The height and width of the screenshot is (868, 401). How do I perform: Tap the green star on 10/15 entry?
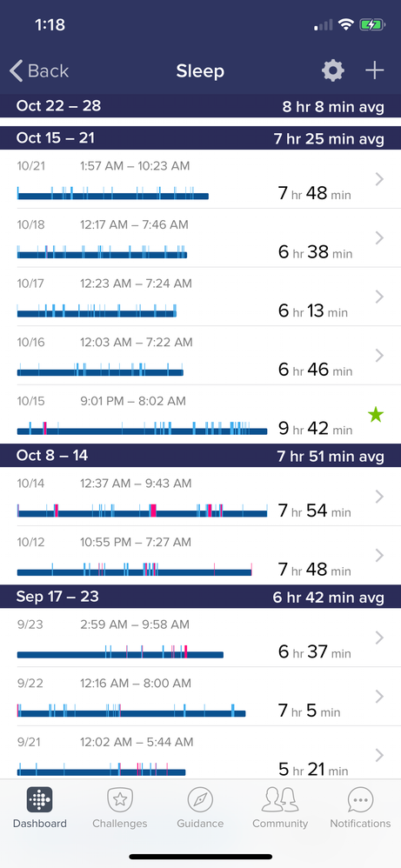pos(376,415)
